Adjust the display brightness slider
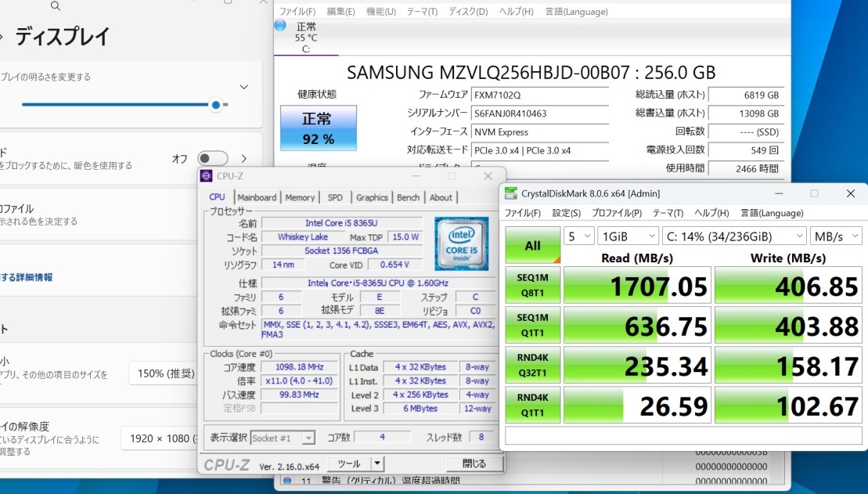The height and width of the screenshot is (494, 868). (x=124, y=104)
